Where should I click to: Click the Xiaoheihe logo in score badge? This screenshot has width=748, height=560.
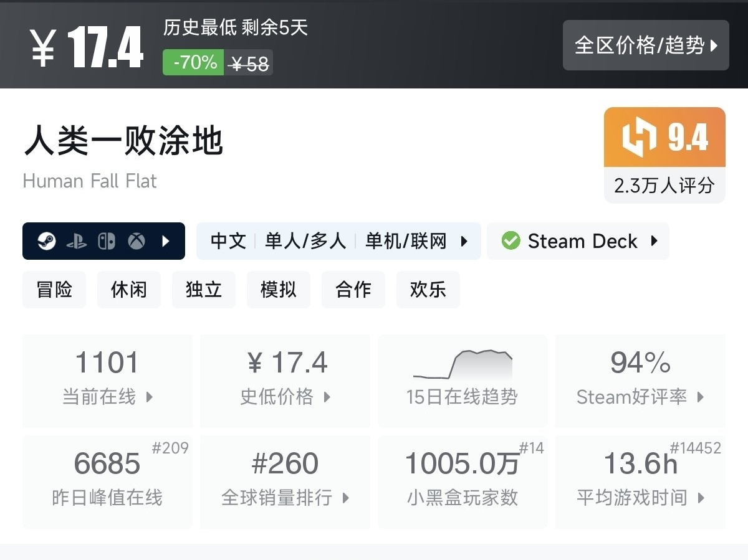point(640,137)
